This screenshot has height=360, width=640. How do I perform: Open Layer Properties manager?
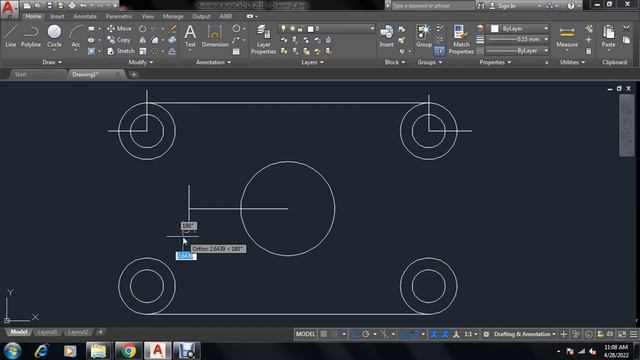click(263, 39)
